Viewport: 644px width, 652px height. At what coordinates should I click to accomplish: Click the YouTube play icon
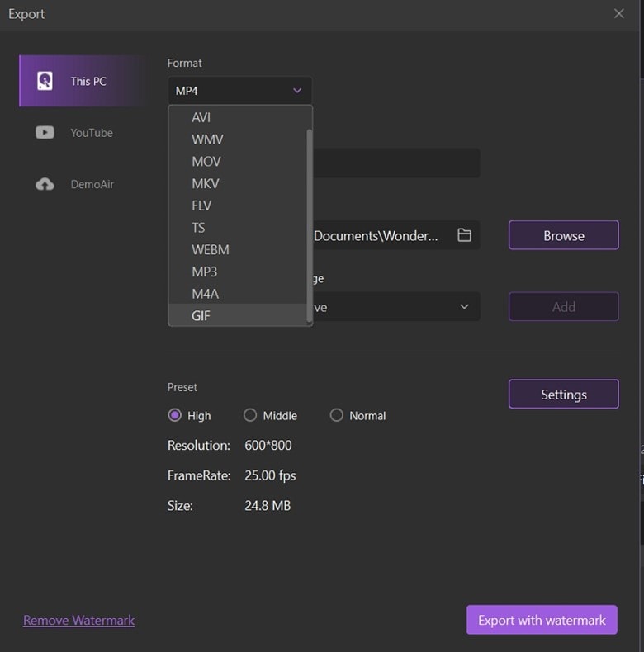45,133
